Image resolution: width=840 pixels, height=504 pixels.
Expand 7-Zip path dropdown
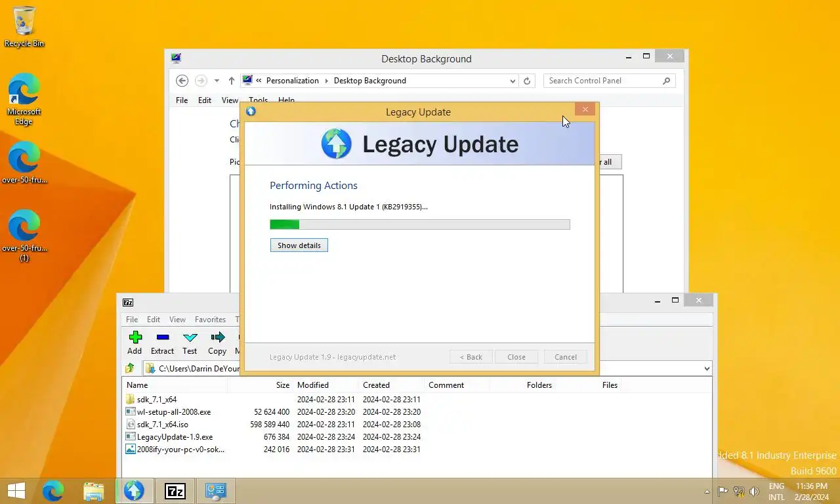pyautogui.click(x=707, y=369)
